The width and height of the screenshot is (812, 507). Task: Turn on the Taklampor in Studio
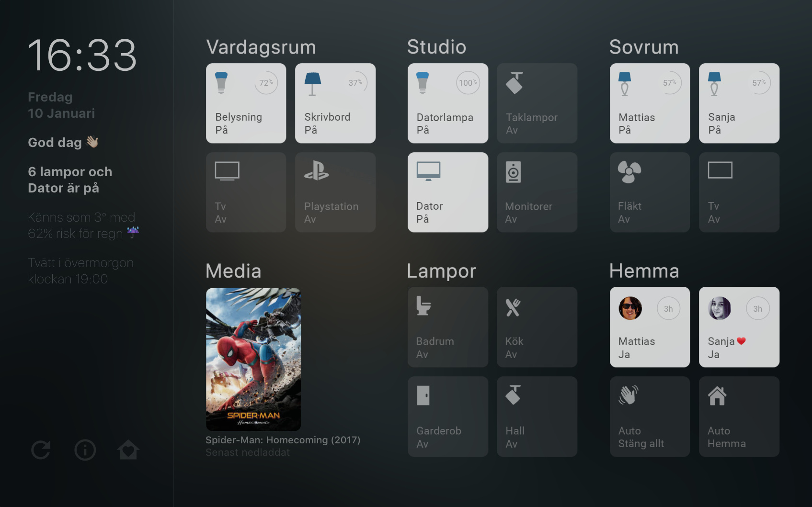(537, 103)
